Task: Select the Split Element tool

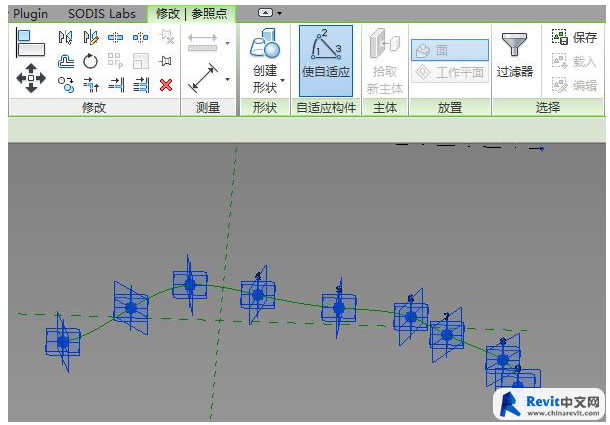Action: [116, 37]
